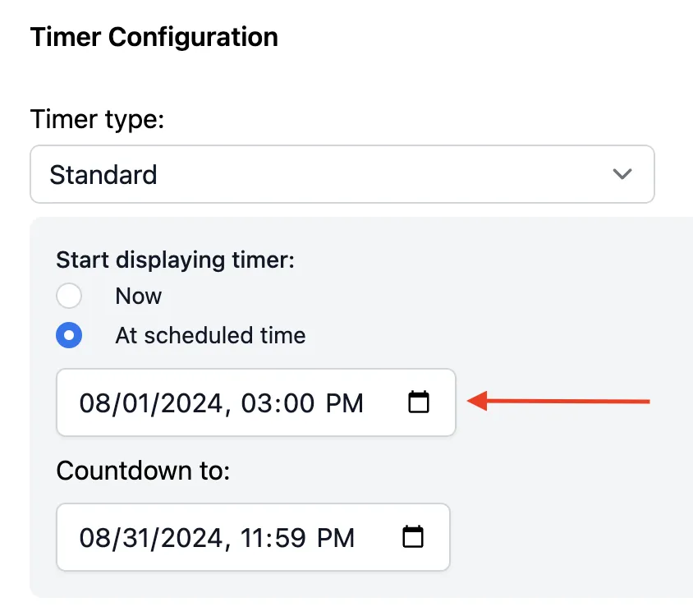Click the "At scheduled time" label text
Image resolution: width=693 pixels, height=616 pixels.
[x=210, y=335]
